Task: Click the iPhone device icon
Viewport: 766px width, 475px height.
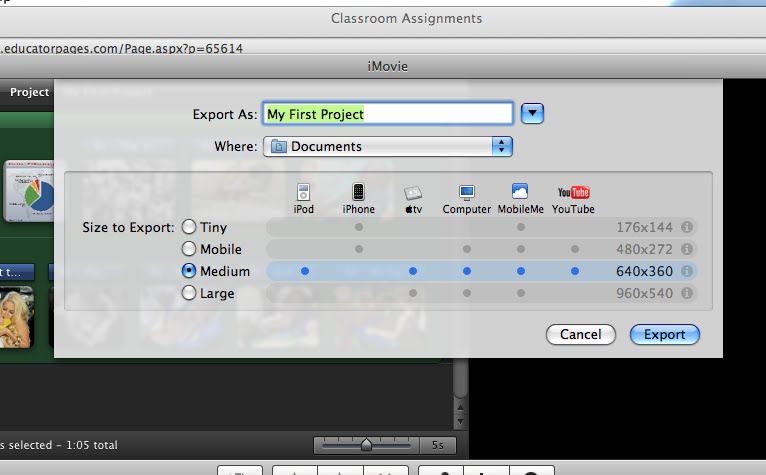Action: [359, 192]
